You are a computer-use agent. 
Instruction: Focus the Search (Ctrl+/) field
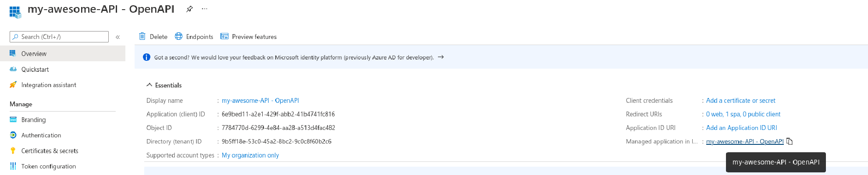pos(59,37)
